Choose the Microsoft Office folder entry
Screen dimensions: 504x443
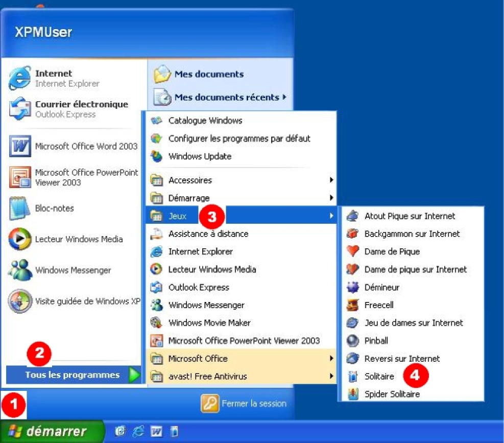click(x=241, y=358)
